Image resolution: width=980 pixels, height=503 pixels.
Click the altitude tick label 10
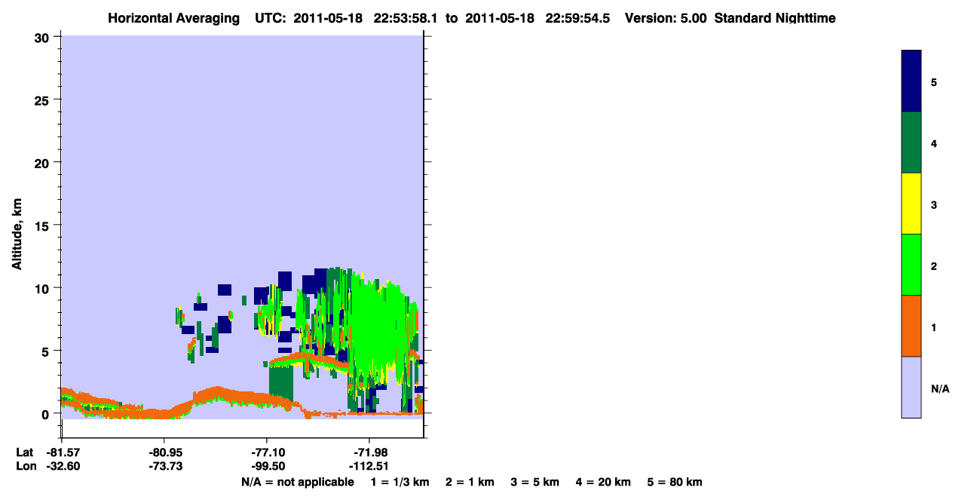(44, 288)
